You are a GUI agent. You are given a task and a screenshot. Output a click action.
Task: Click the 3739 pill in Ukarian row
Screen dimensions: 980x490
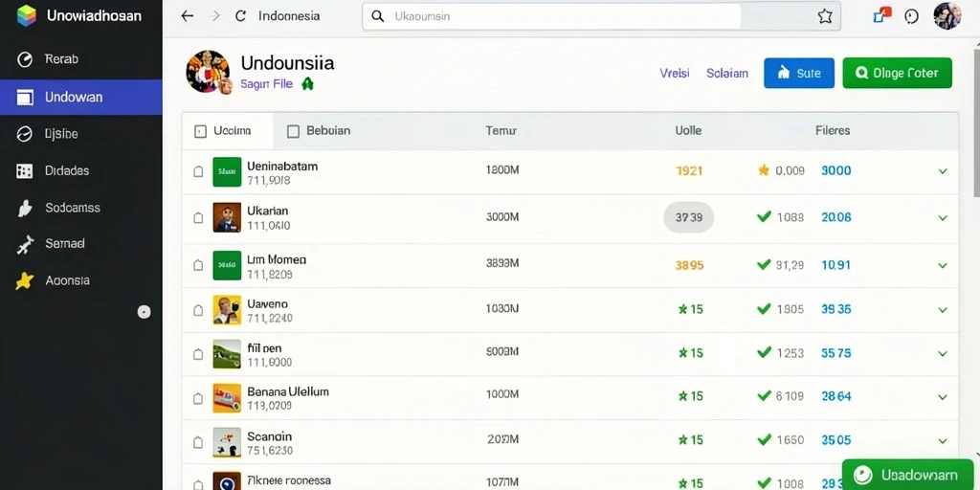click(689, 217)
